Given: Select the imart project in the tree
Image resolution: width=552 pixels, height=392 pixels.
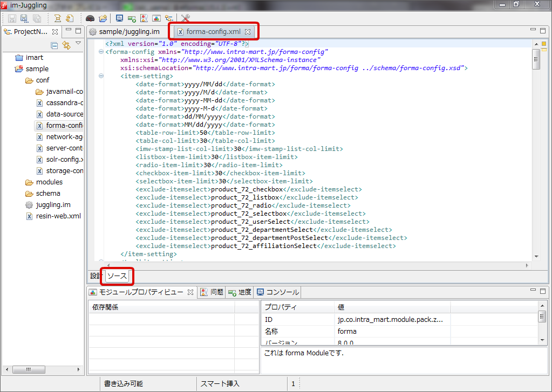Looking at the screenshot, I should 29,57.
